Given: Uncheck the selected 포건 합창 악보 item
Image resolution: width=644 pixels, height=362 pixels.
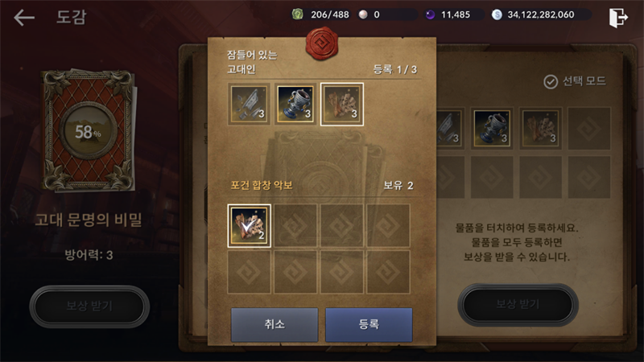Looking at the screenshot, I should tap(249, 225).
